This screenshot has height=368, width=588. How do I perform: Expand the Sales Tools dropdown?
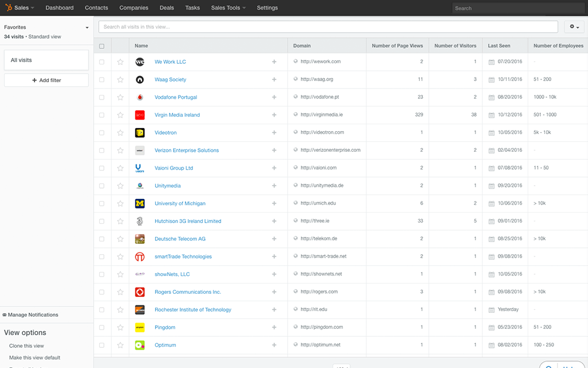pyautogui.click(x=228, y=7)
